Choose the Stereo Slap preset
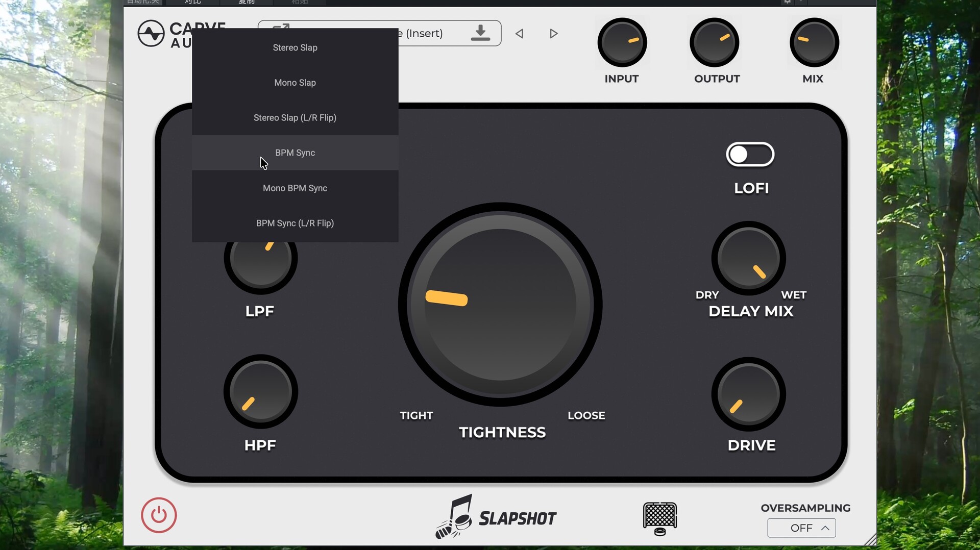The image size is (980, 550). point(295,47)
